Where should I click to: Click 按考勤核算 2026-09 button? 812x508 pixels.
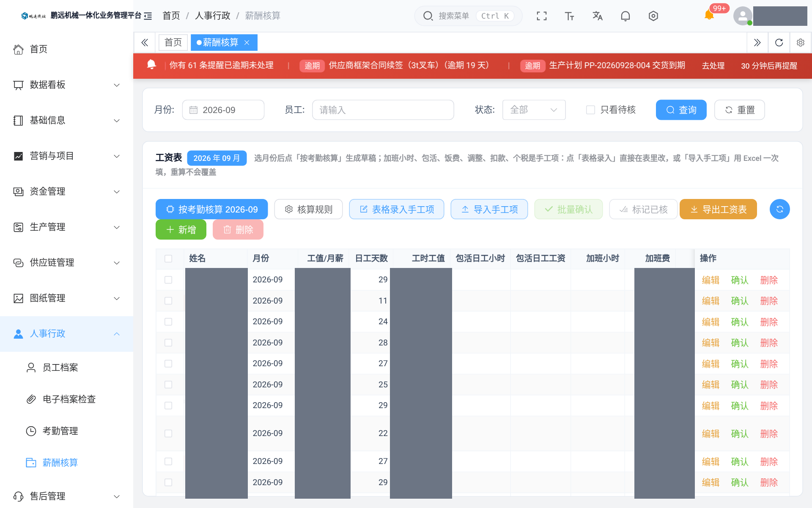(211, 209)
